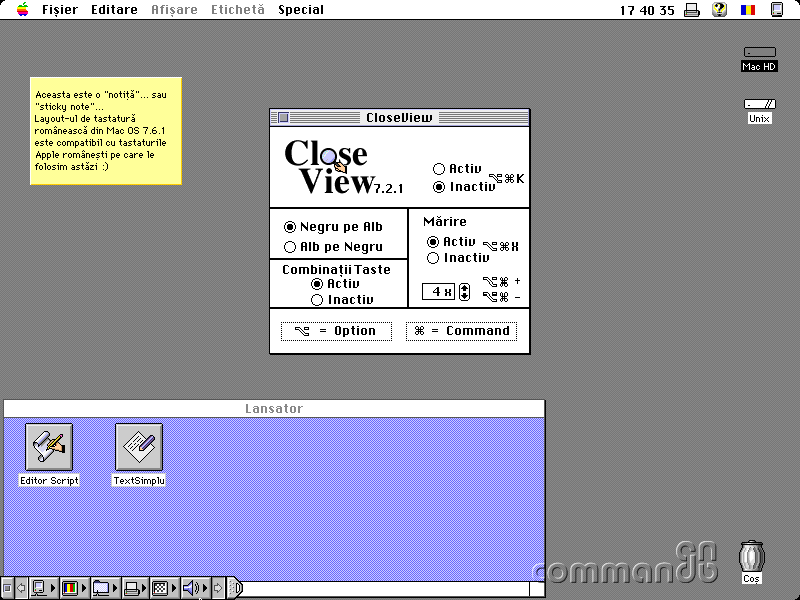Viewport: 800px width, 600px height.
Task: Click the Lansator title bar
Action: tap(274, 409)
